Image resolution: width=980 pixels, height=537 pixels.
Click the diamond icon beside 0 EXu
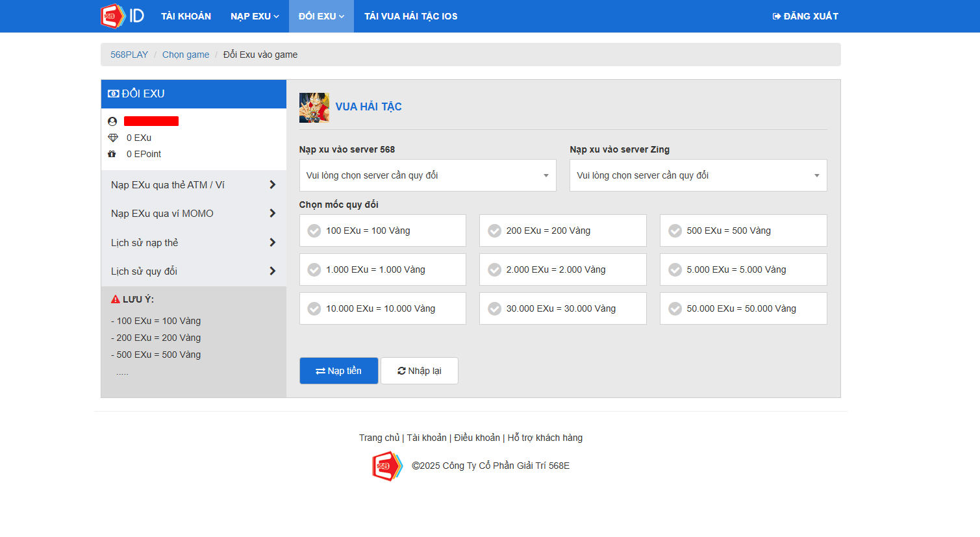tap(113, 138)
